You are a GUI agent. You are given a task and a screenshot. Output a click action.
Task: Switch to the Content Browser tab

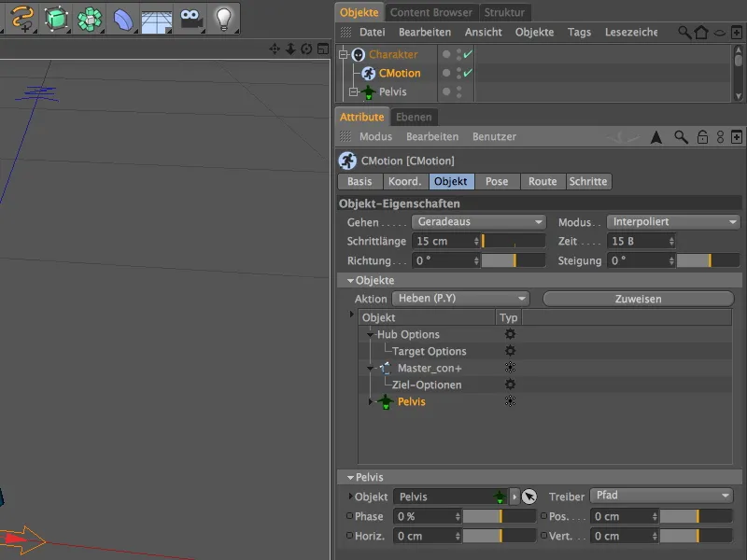point(431,12)
